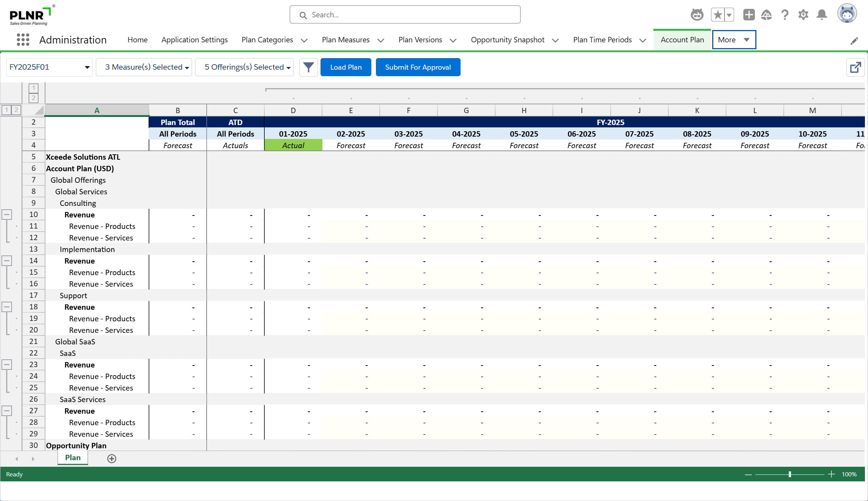This screenshot has width=868, height=501.
Task: Add a new sheet with plus icon
Action: pos(112,458)
